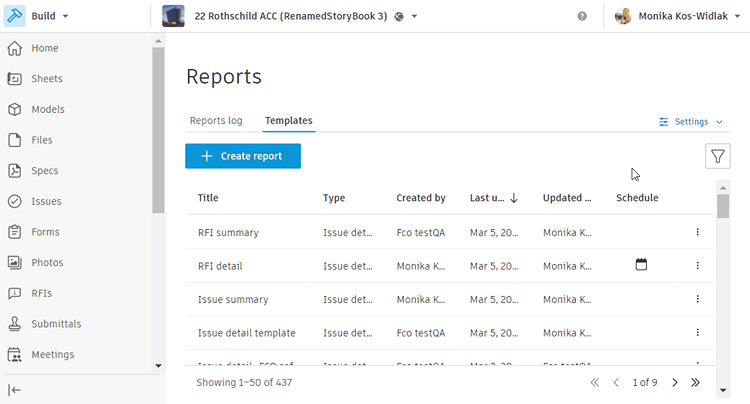Screen dimensions: 750x404
Task: Collapse the sidebar with the arrow icon
Action: [x=15, y=390]
